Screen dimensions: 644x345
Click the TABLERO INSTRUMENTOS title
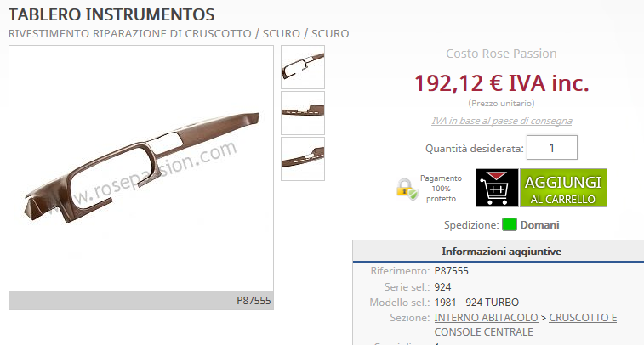tap(111, 14)
